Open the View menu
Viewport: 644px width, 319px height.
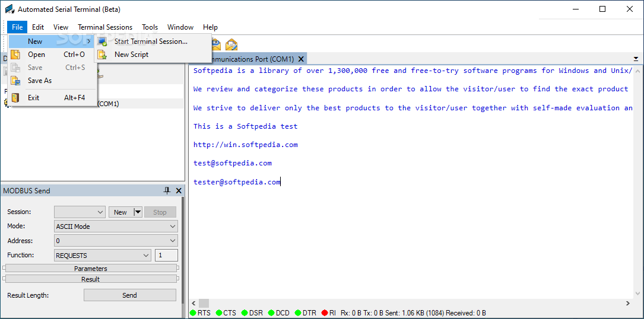pos(61,27)
